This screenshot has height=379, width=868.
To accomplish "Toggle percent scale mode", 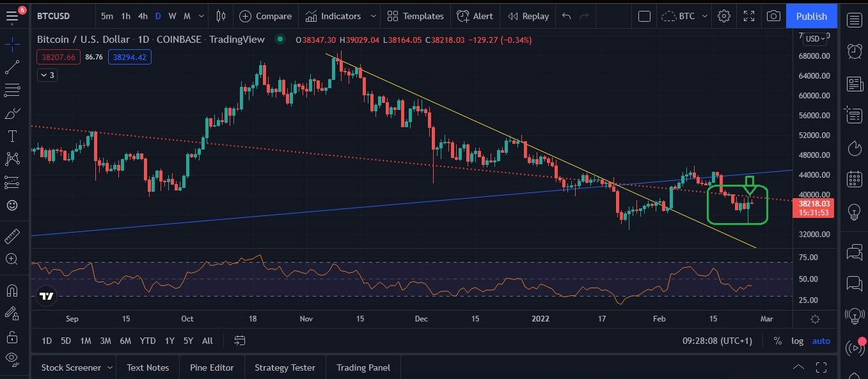I will click(x=777, y=341).
